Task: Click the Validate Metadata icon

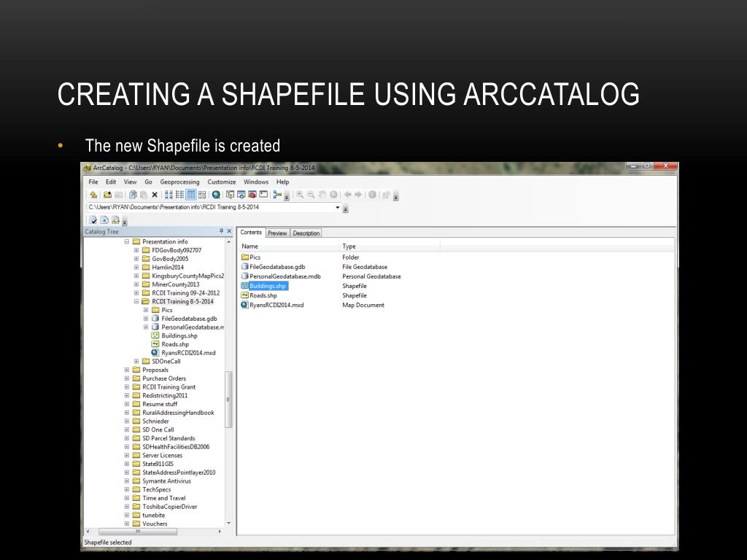Action: 93,219
